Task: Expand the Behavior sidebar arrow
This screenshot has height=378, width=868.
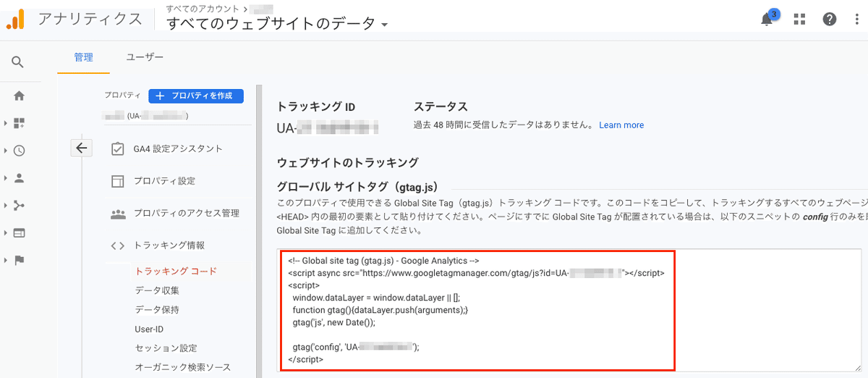Action: (6, 233)
